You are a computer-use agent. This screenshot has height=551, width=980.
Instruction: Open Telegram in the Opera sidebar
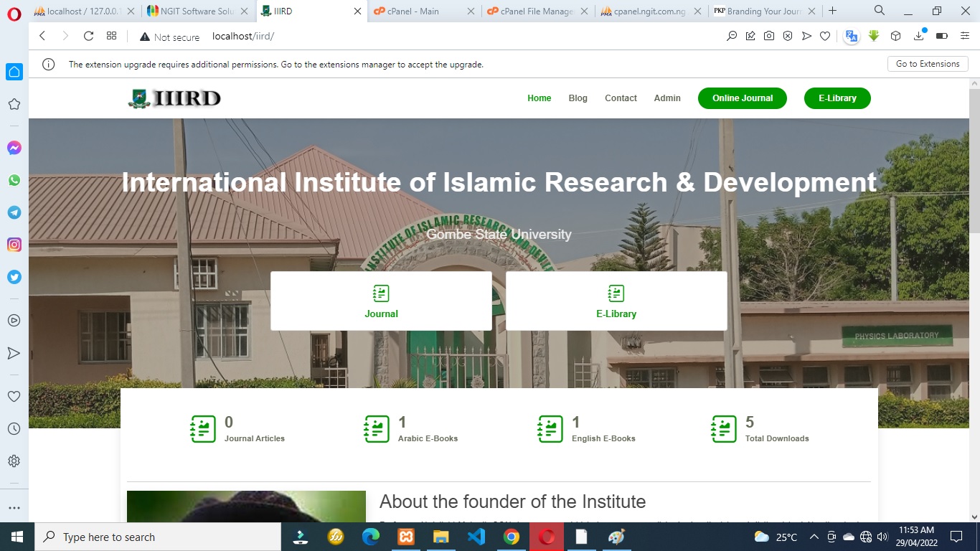click(14, 212)
